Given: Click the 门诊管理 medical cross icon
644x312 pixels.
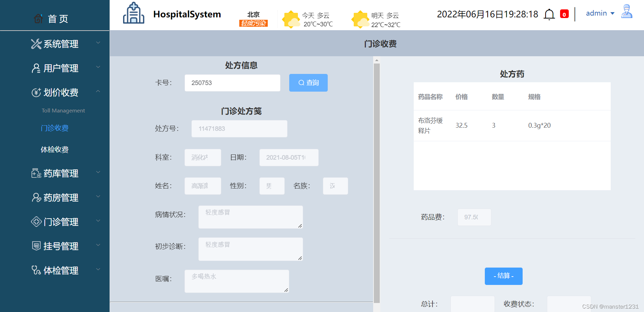Looking at the screenshot, I should pyautogui.click(x=36, y=222).
